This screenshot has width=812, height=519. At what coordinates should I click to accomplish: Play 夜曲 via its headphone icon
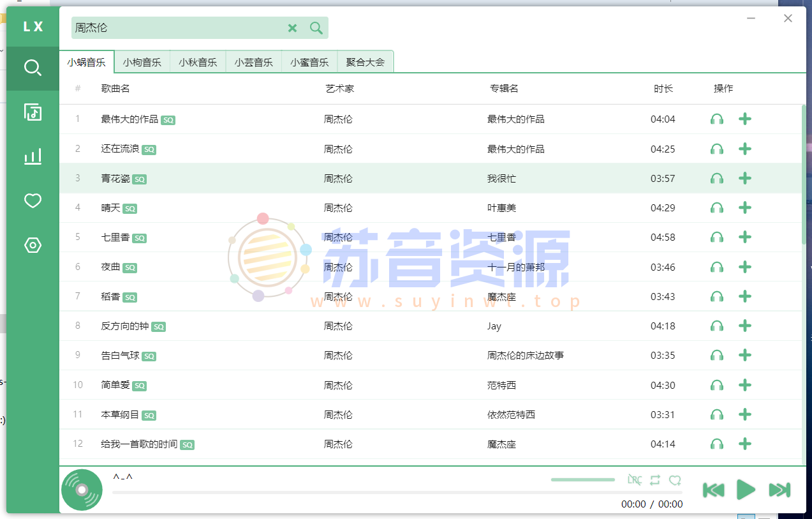[716, 267]
